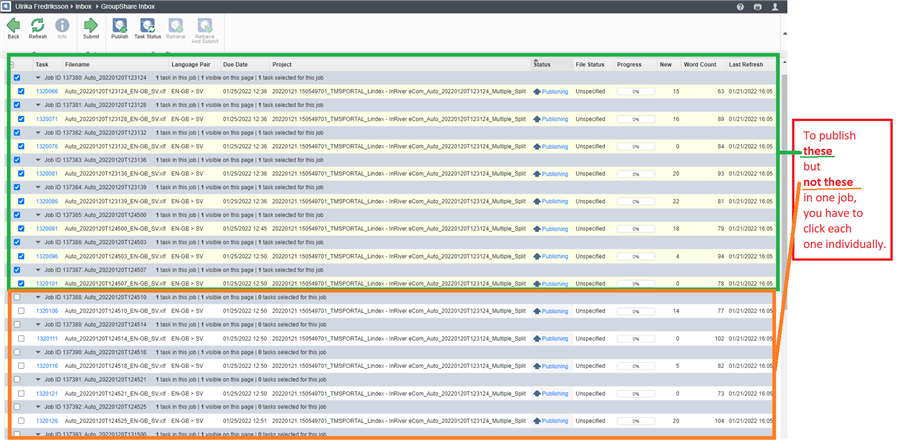Click the Back arrow toolbar button
This screenshot has width=900, height=440.
13,25
